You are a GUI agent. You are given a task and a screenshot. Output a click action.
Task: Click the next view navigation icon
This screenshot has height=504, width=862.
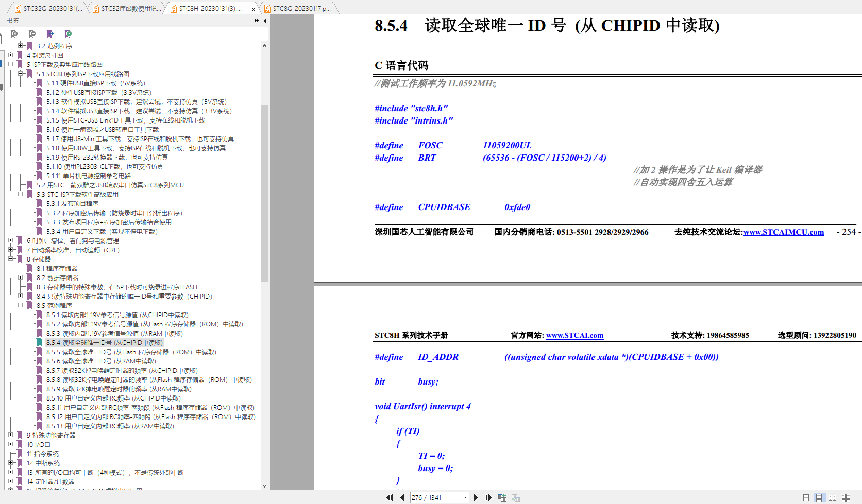(516, 497)
